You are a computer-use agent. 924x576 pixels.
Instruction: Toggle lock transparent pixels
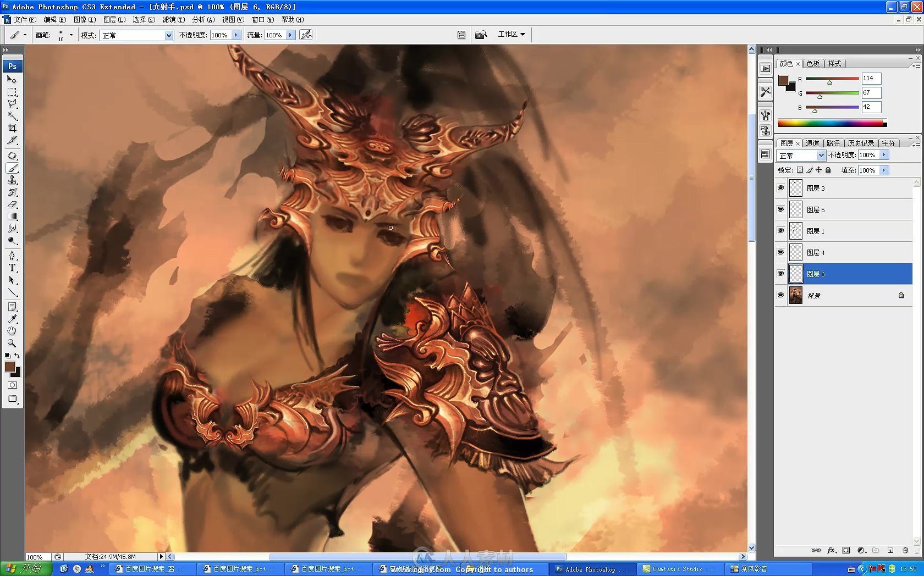800,170
